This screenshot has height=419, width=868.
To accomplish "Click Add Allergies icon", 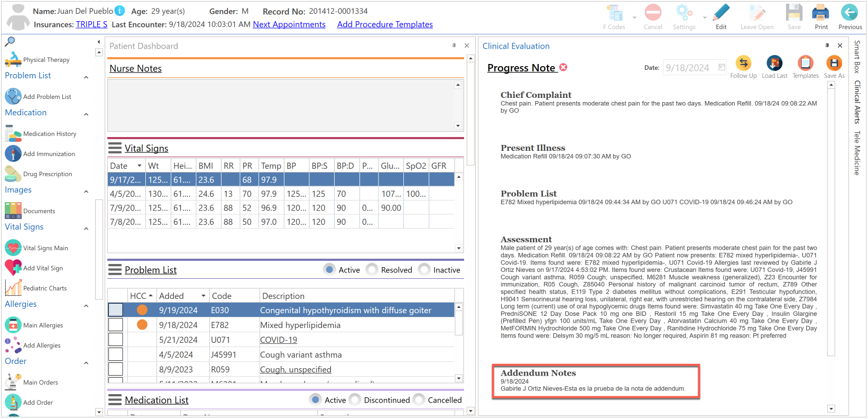I will coord(13,345).
